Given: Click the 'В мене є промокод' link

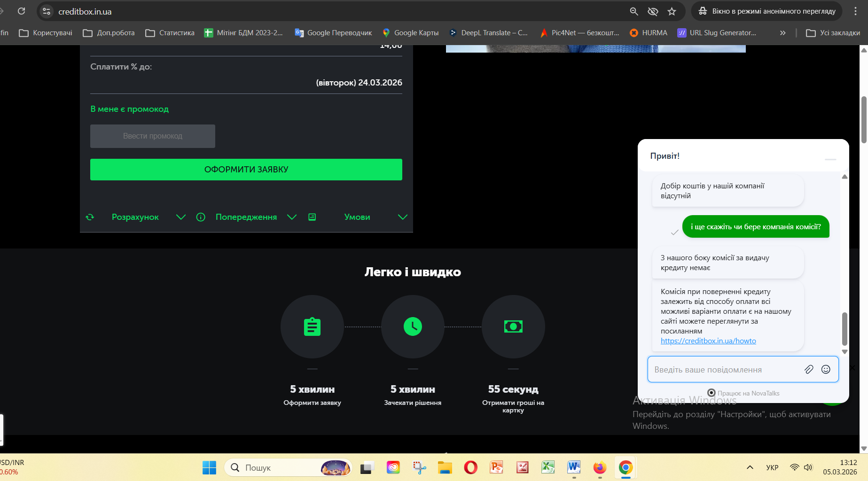Looking at the screenshot, I should (x=129, y=109).
